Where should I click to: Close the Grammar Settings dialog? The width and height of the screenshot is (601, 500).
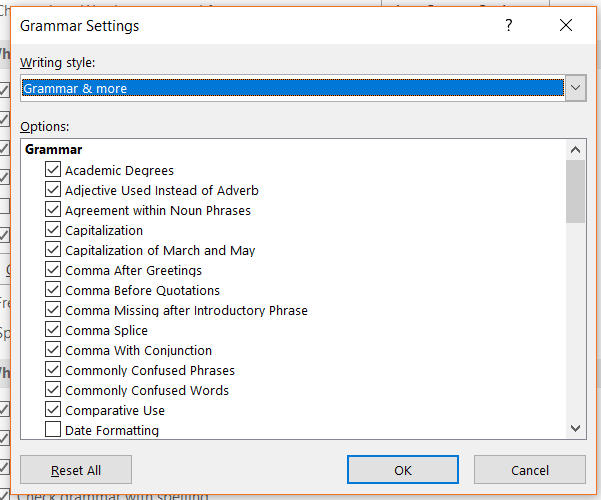point(565,26)
